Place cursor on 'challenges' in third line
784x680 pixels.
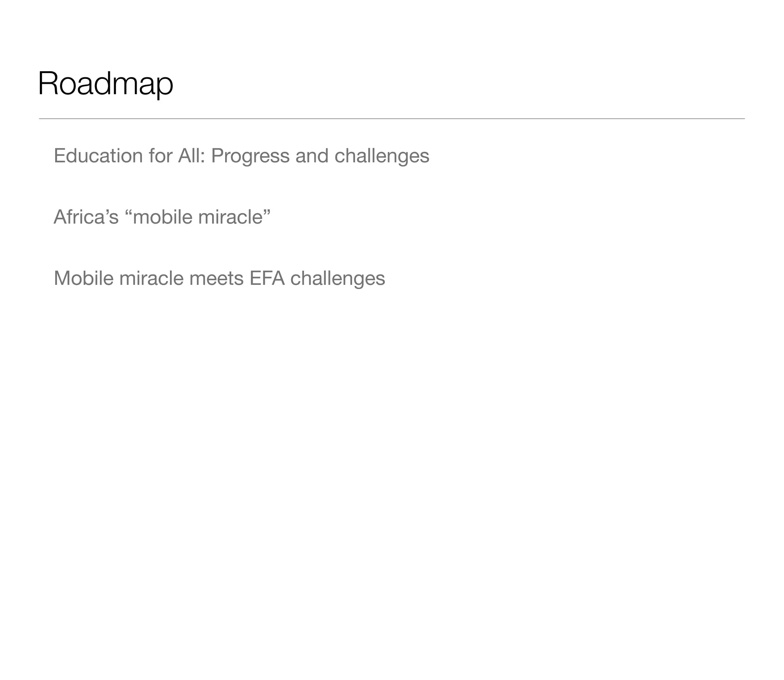pos(338,279)
